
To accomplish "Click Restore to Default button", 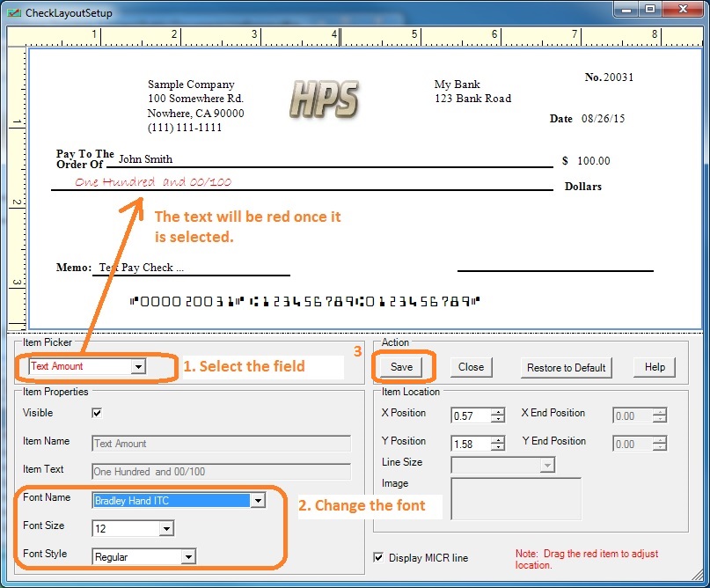I will pos(566,367).
